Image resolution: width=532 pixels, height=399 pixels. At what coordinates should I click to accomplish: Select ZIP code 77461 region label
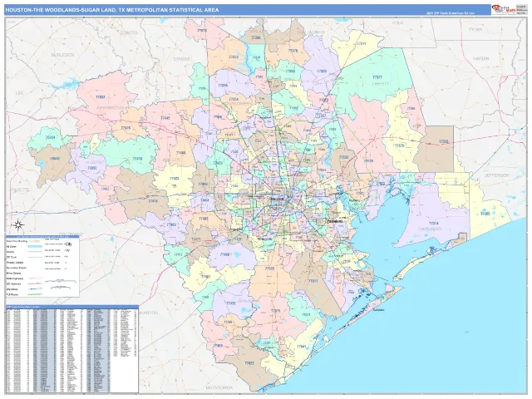click(x=205, y=277)
